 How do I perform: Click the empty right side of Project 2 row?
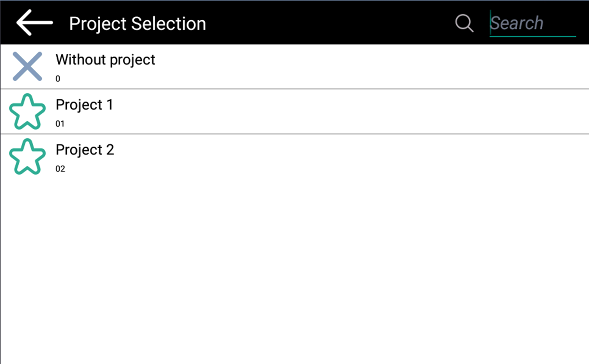click(x=390, y=157)
